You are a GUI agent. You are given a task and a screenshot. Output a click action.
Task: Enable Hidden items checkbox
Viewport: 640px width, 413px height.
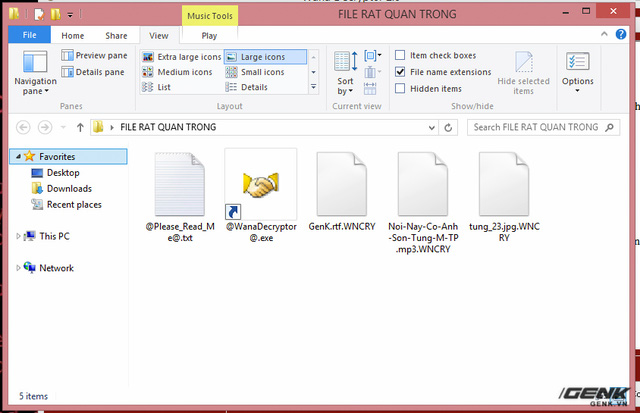coord(400,89)
